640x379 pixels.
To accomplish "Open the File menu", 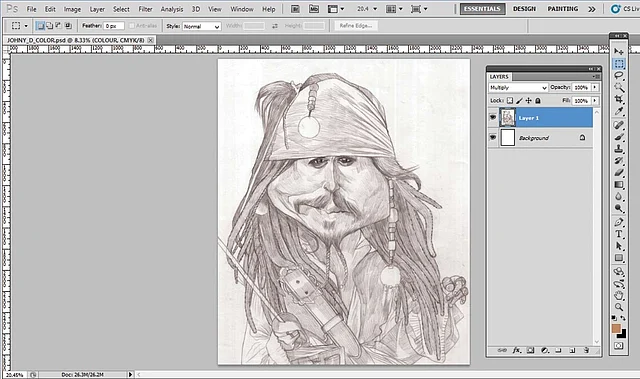I will [x=31, y=9].
